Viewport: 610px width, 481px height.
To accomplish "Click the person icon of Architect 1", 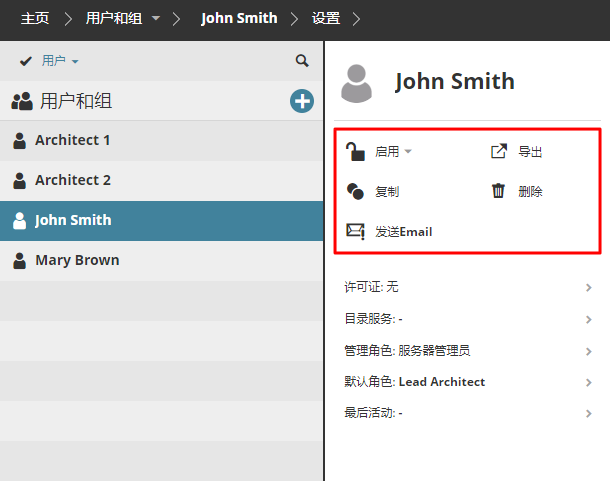I will coord(19,141).
